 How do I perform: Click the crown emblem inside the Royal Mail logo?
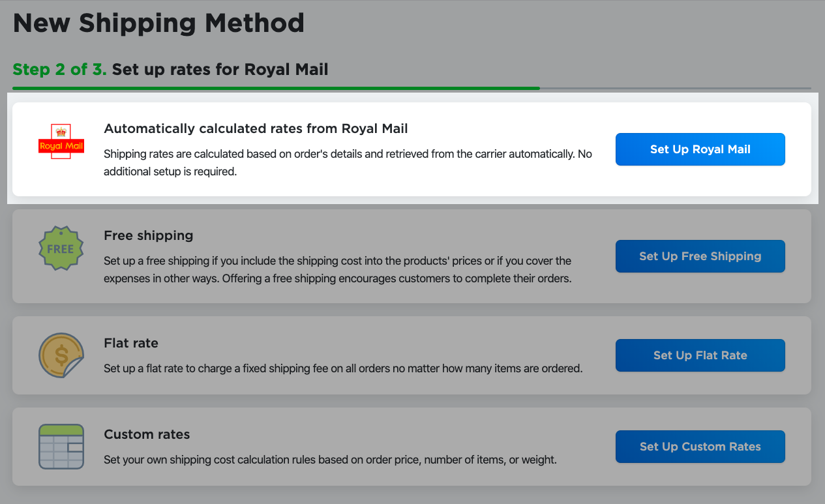coord(61,131)
